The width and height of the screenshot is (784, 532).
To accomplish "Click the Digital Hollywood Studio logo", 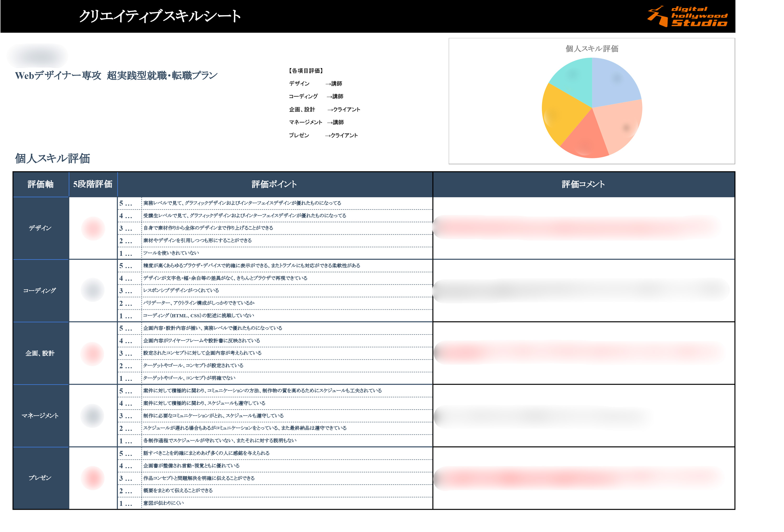I will point(687,16).
